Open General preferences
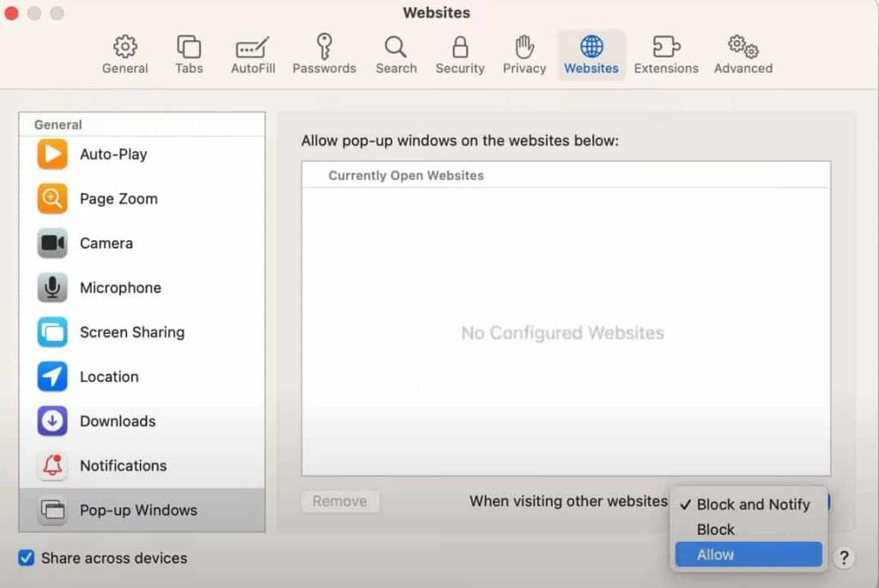Image resolution: width=879 pixels, height=588 pixels. point(124,53)
